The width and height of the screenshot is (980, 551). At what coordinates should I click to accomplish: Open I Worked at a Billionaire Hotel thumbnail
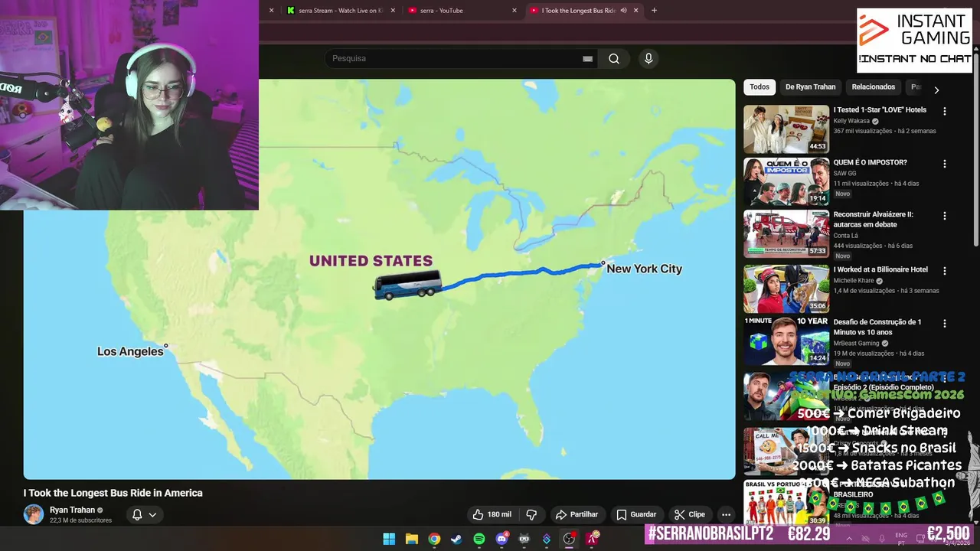[x=786, y=289]
